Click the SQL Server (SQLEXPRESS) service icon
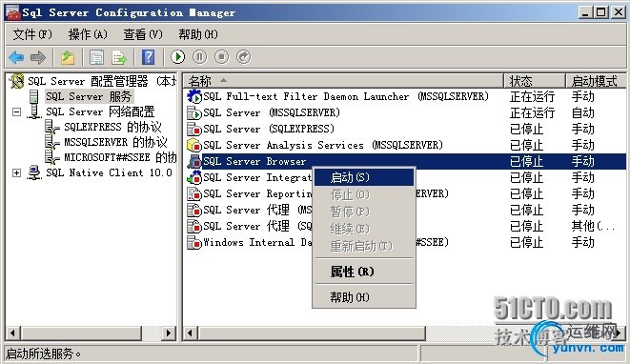 click(194, 129)
